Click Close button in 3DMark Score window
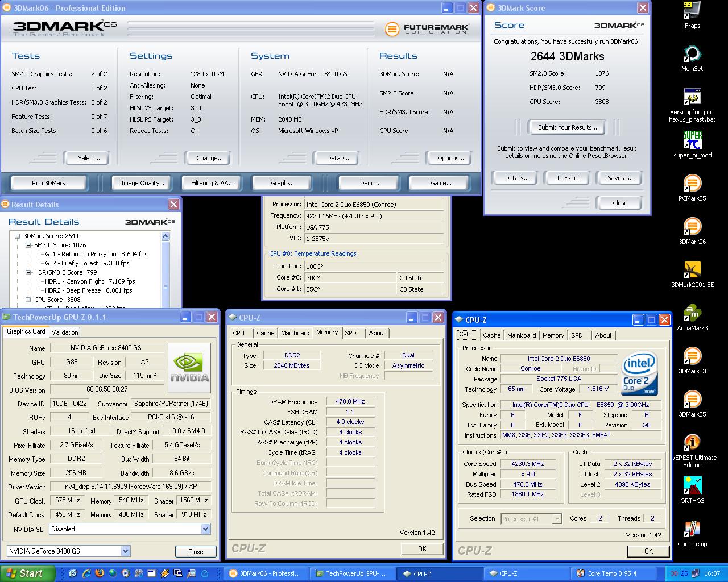Image resolution: width=728 pixels, height=582 pixels. pos(619,203)
